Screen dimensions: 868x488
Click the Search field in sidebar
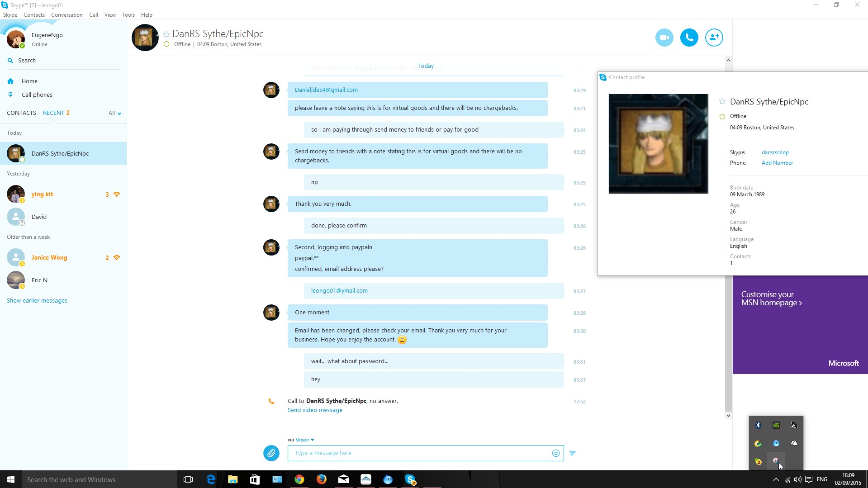63,61
